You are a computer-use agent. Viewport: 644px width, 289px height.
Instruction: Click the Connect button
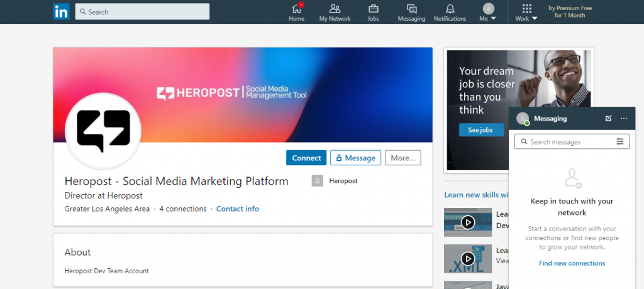point(306,158)
